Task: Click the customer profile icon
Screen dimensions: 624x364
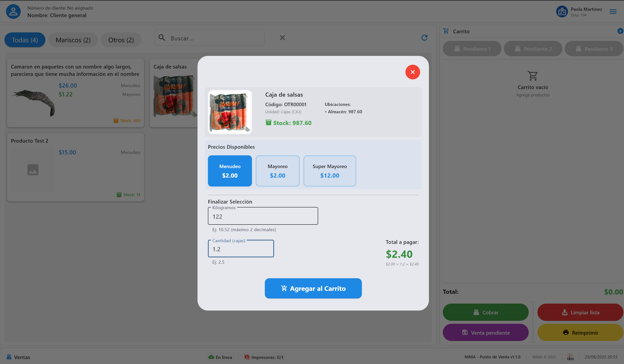Action: pos(13,11)
